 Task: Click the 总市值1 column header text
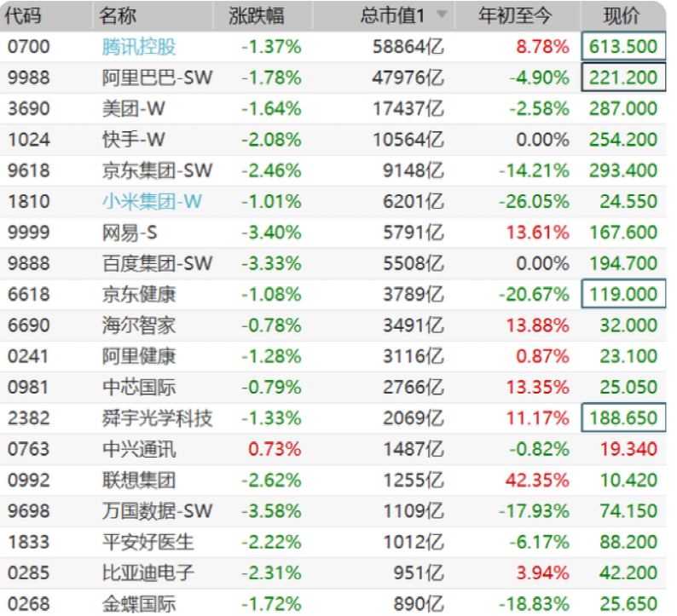click(392, 16)
